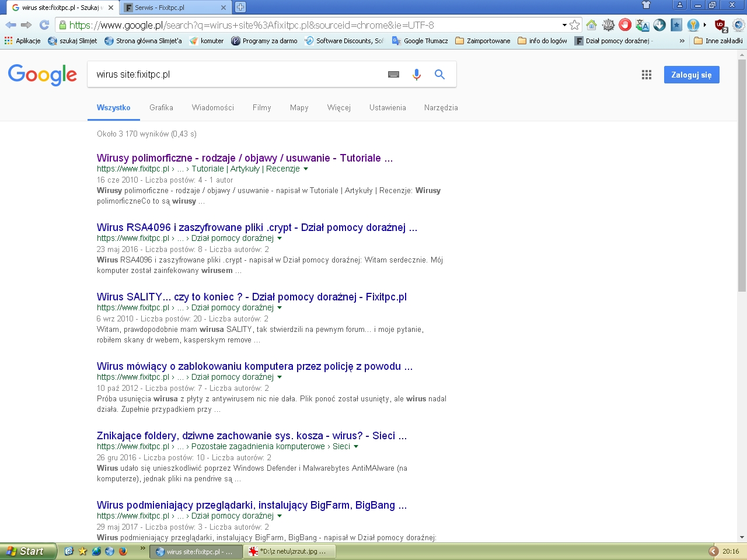Open the on-screen keyboard in the search box
Image resolution: width=747 pixels, height=560 pixels.
[x=394, y=75]
